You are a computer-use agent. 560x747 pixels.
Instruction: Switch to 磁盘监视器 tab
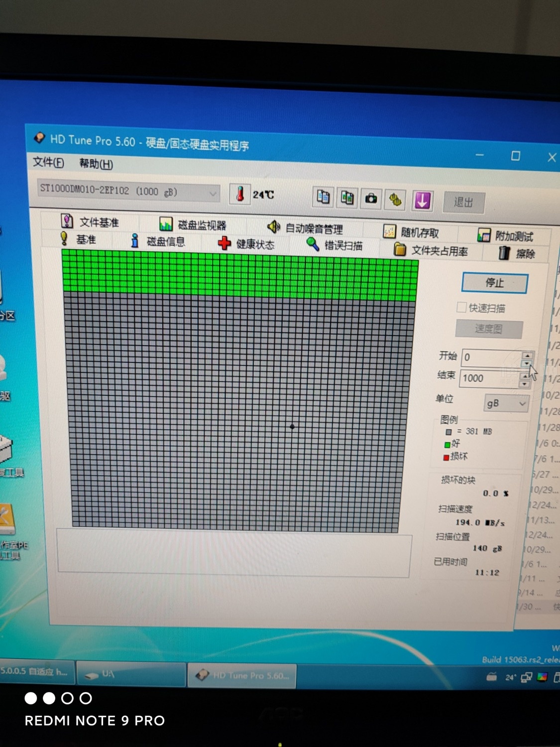point(193,225)
